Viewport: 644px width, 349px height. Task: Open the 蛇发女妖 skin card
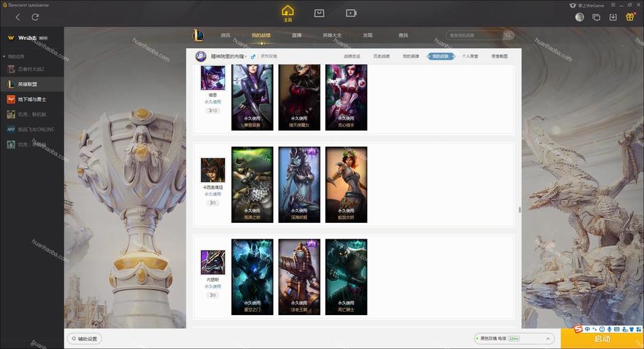(346, 185)
